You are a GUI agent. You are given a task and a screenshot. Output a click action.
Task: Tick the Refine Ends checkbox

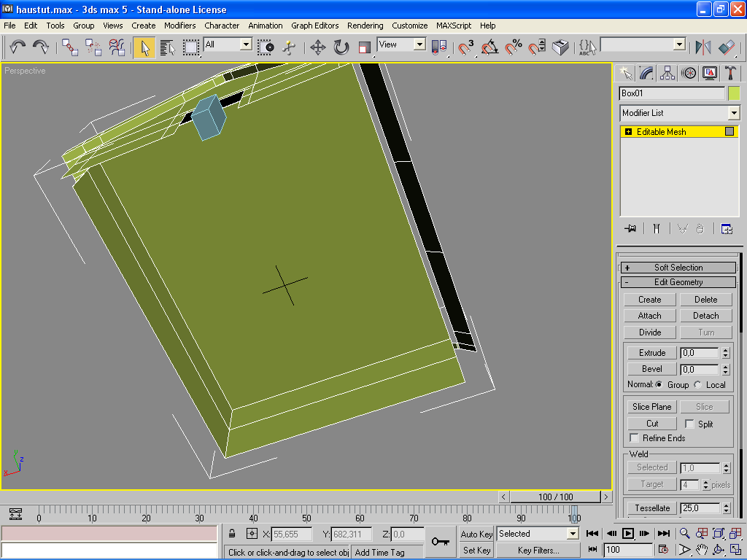click(x=635, y=438)
